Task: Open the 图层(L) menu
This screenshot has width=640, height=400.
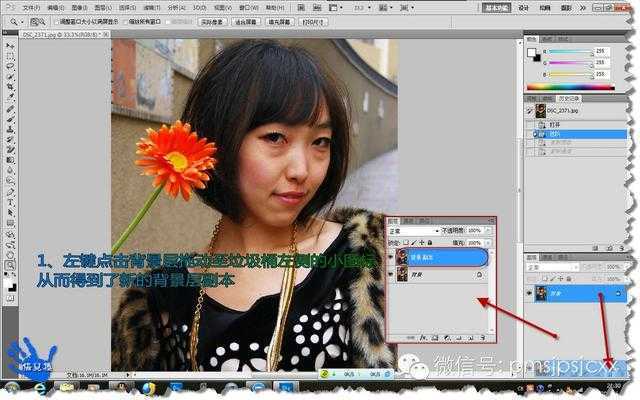Action: 103,8
